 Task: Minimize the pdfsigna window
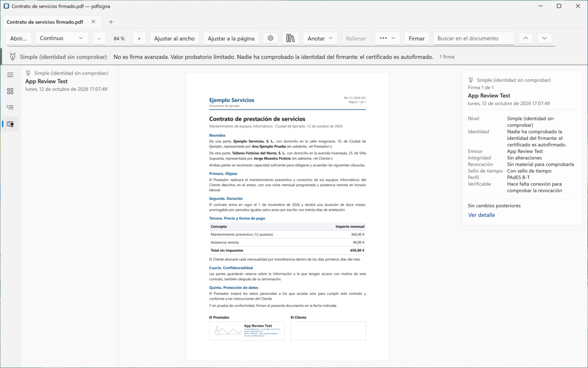(541, 6)
